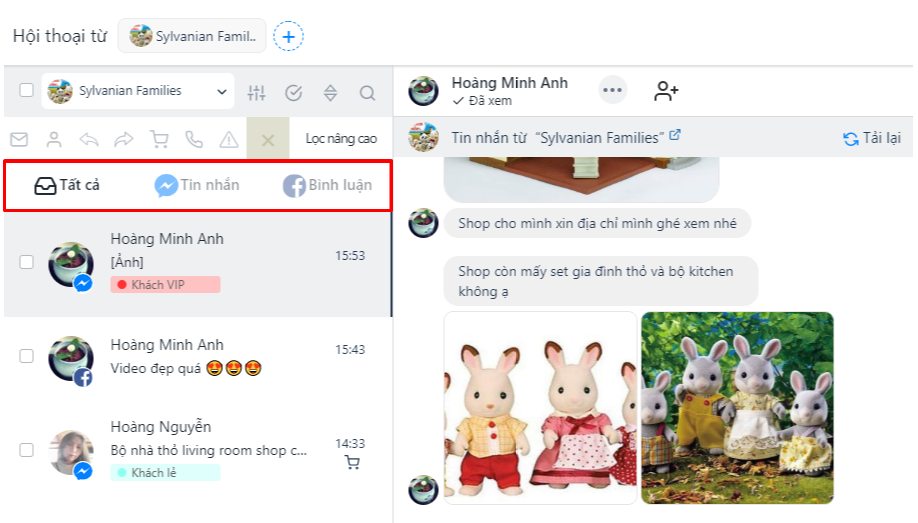This screenshot has width=918, height=523.
Task: Click the Khách VIP tag label
Action: [x=165, y=285]
